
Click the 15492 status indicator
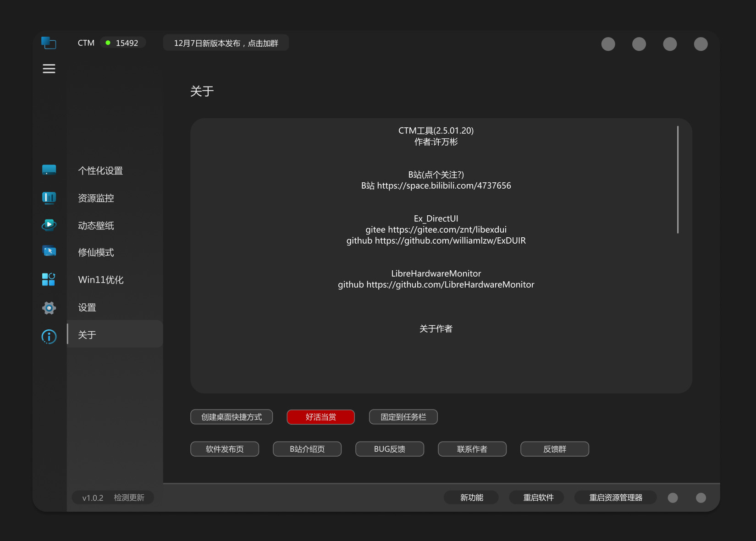tap(122, 43)
